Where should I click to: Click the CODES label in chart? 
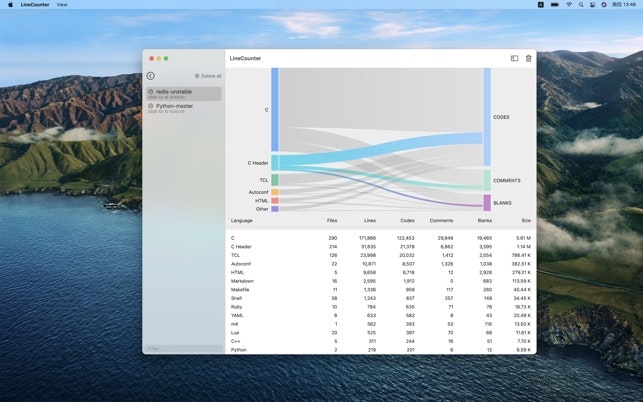[501, 117]
